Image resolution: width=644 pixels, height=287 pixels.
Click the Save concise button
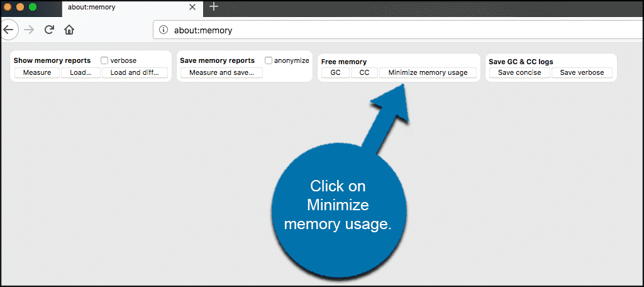pos(519,72)
